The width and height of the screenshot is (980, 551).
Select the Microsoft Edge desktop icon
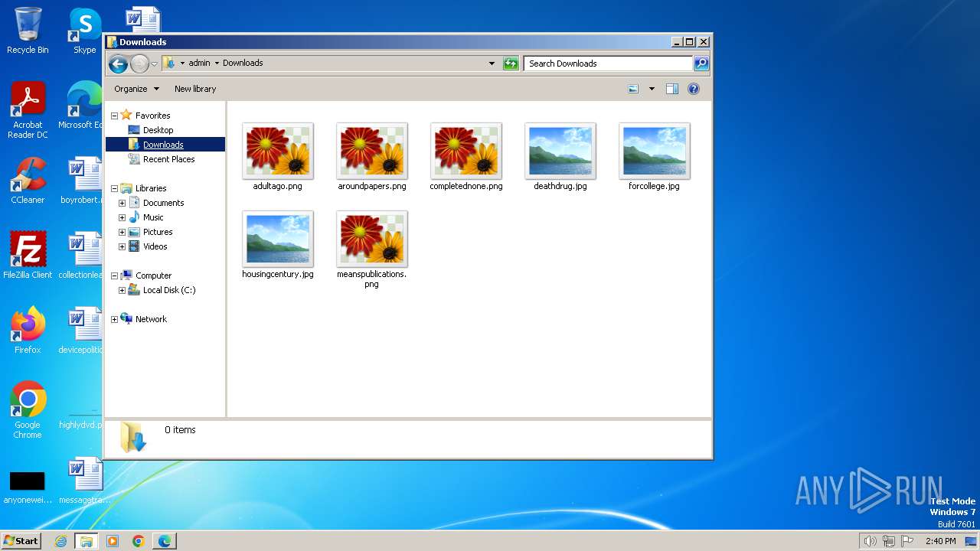click(x=80, y=106)
